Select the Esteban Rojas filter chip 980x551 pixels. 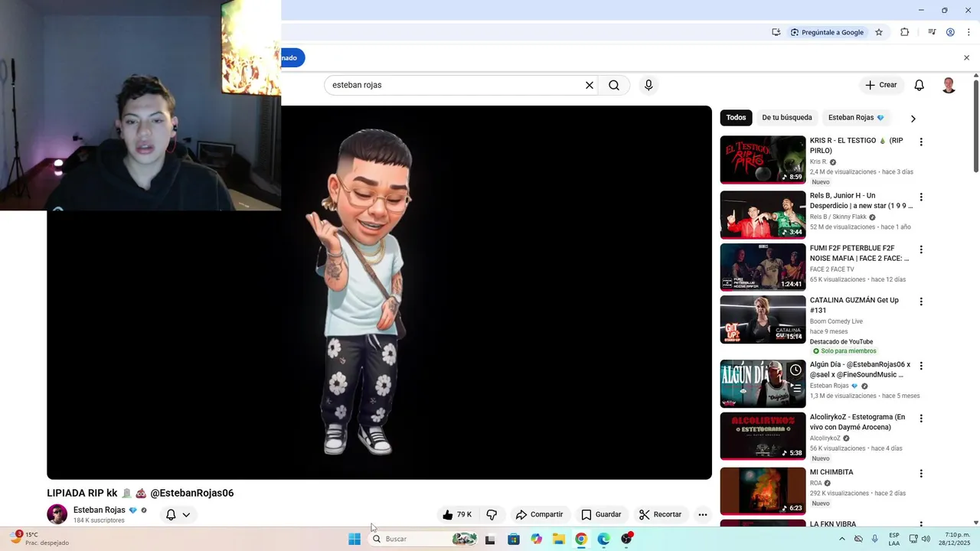[x=856, y=118]
